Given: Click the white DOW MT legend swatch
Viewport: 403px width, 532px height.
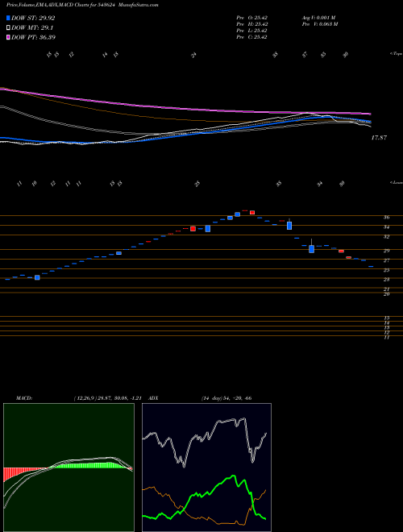Looking at the screenshot, I should tap(8, 28).
